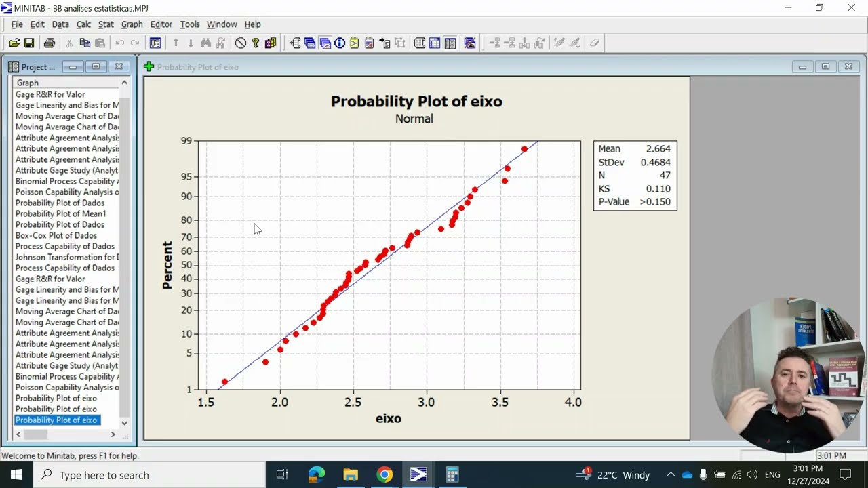Viewport: 868px width, 488px height.
Task: Open the Editor menu
Action: pos(161,24)
